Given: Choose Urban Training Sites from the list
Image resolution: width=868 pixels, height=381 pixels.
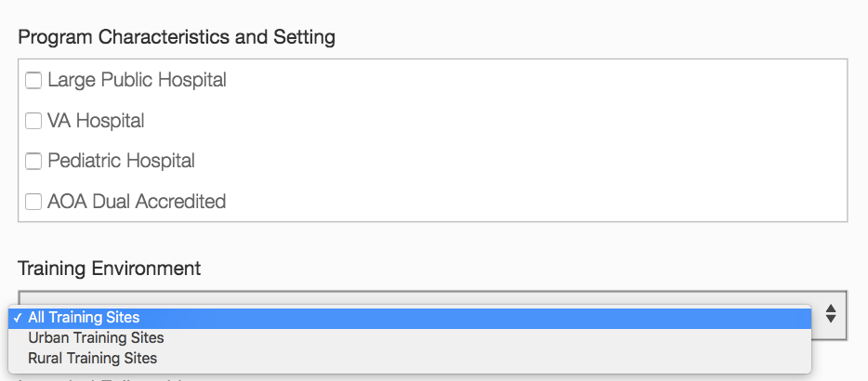Looking at the screenshot, I should 96,338.
